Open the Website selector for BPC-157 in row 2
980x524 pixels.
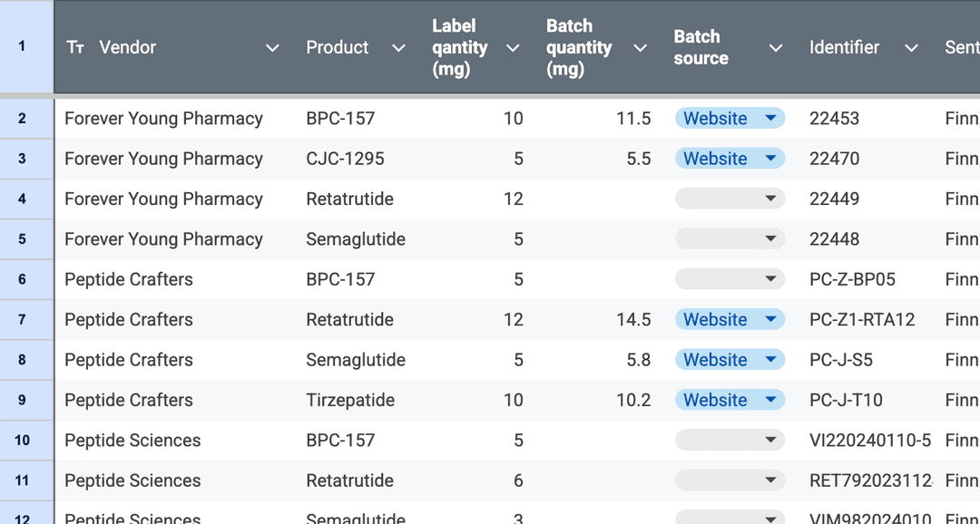[730, 118]
